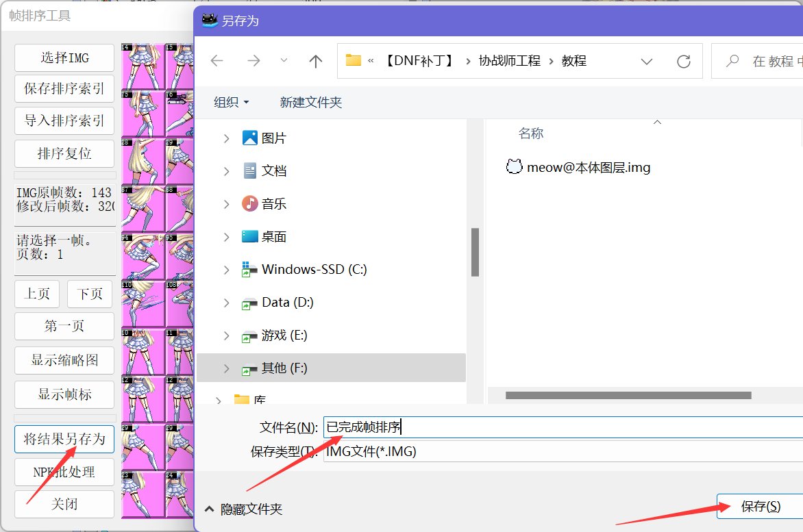The height and width of the screenshot is (532, 803).
Task: Expand the 其他 (F:) node
Action: pyautogui.click(x=226, y=368)
